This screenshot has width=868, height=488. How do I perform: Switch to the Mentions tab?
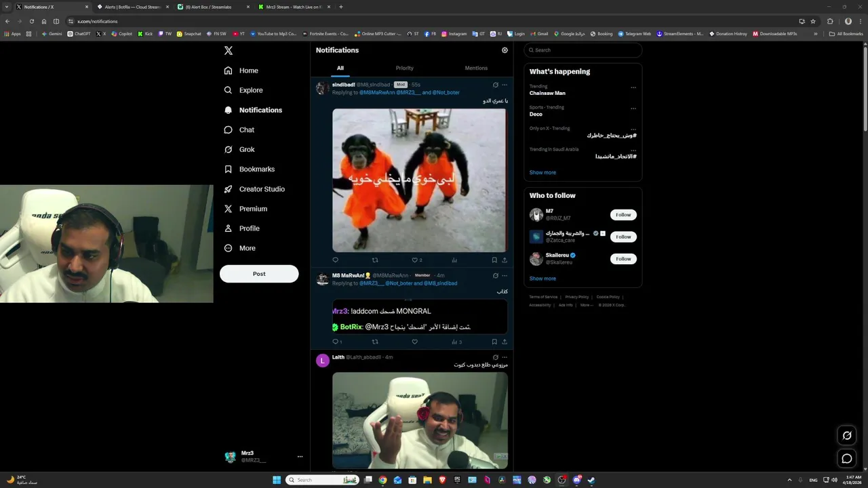coord(476,68)
